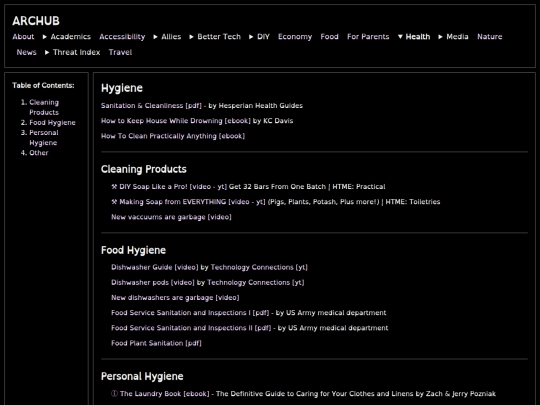This screenshot has width=540, height=405.
Task: Expand the Allies submenu arrow
Action: click(155, 37)
